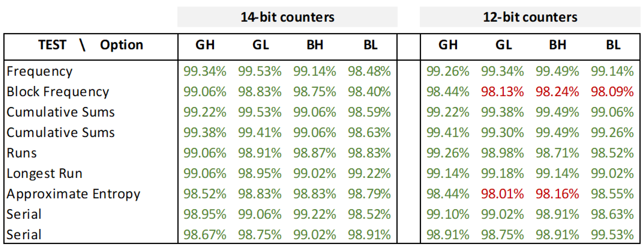Click the Runs row label
Screen dimensions: 644x250
(x=22, y=153)
